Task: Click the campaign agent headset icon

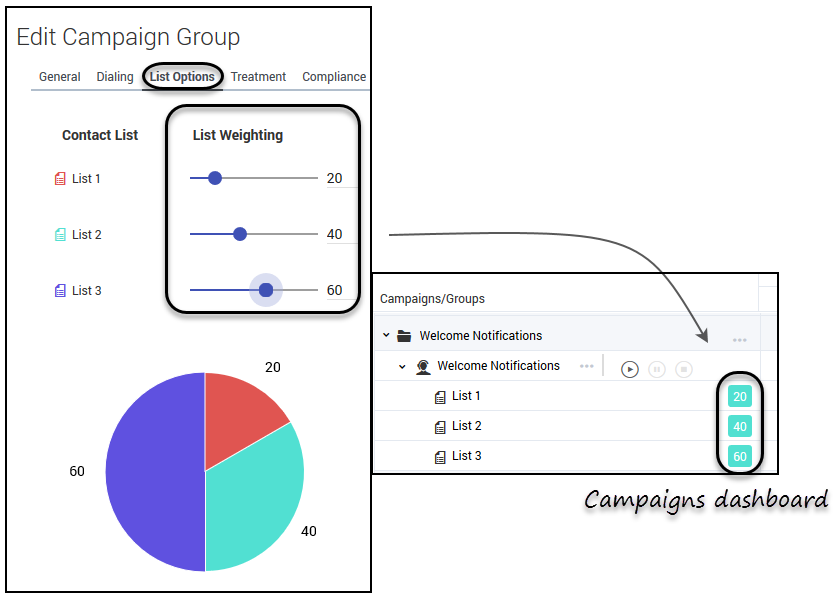Action: pos(423,366)
